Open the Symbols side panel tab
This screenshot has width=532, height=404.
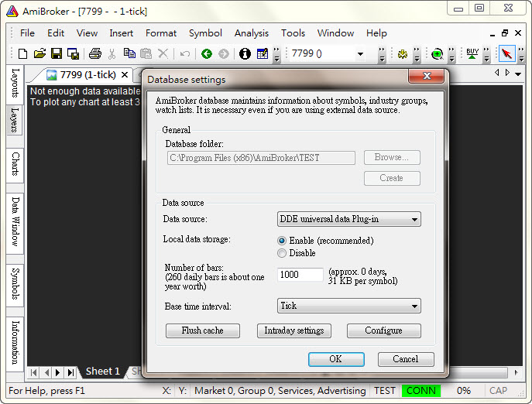(15, 284)
